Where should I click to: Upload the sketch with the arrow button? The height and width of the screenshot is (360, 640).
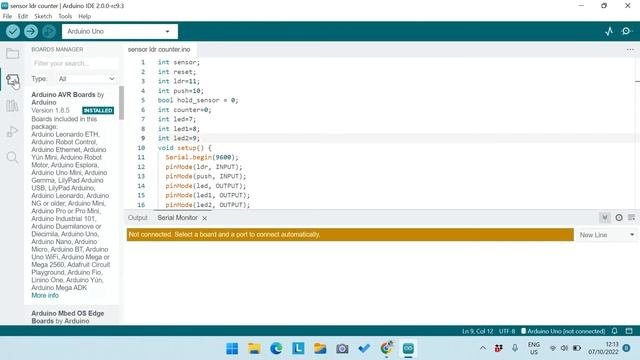point(31,31)
